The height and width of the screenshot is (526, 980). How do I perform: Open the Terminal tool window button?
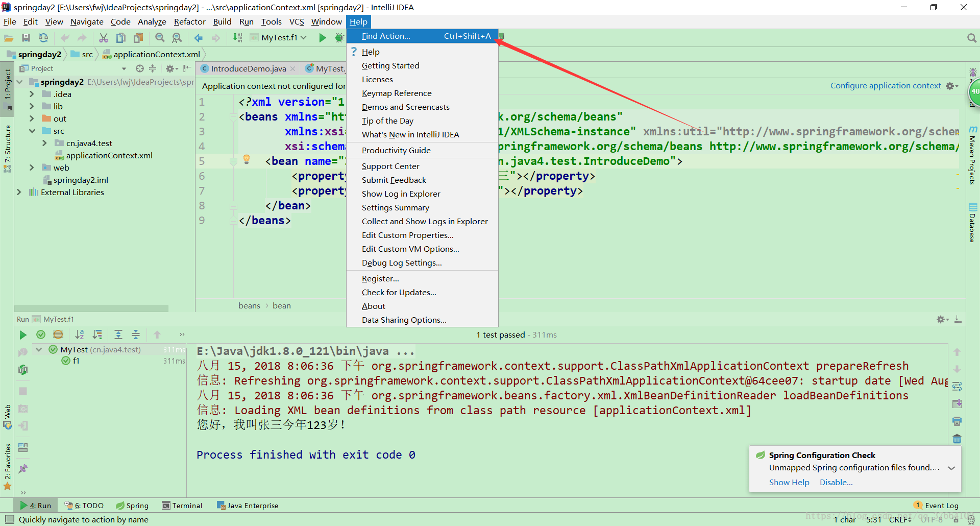[x=182, y=506]
